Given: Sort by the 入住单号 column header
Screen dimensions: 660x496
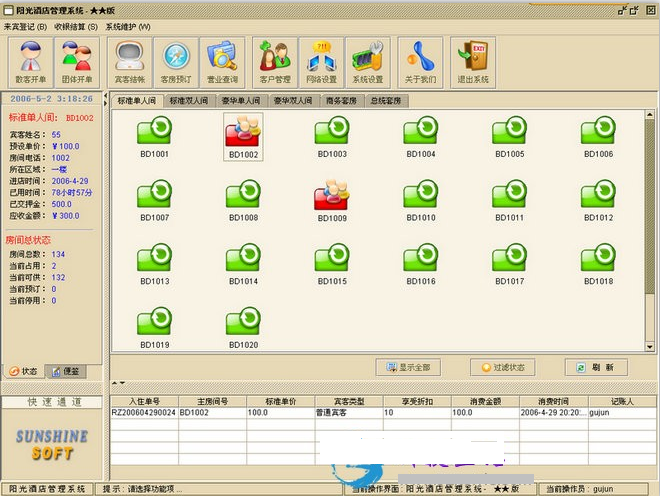Looking at the screenshot, I should (x=144, y=401).
